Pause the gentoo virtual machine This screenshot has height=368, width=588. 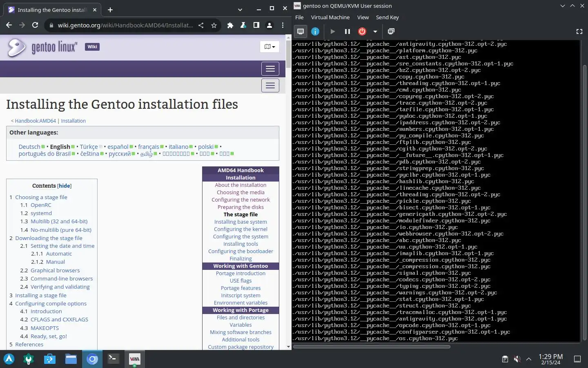(347, 31)
